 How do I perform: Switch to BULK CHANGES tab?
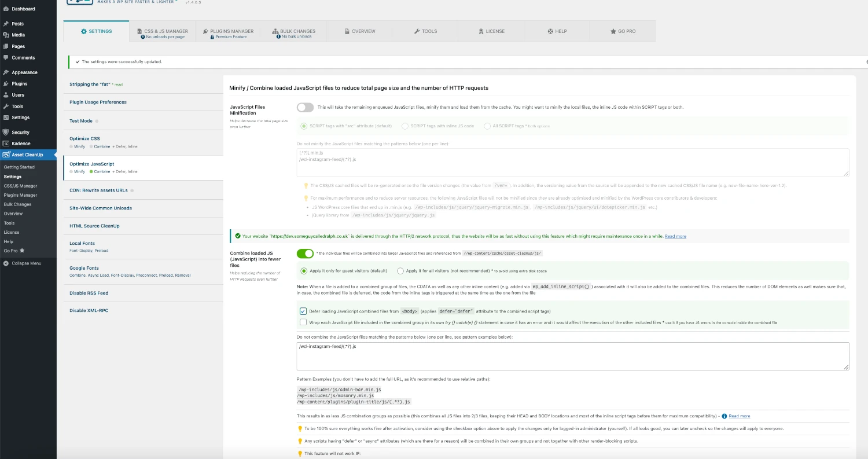[294, 31]
